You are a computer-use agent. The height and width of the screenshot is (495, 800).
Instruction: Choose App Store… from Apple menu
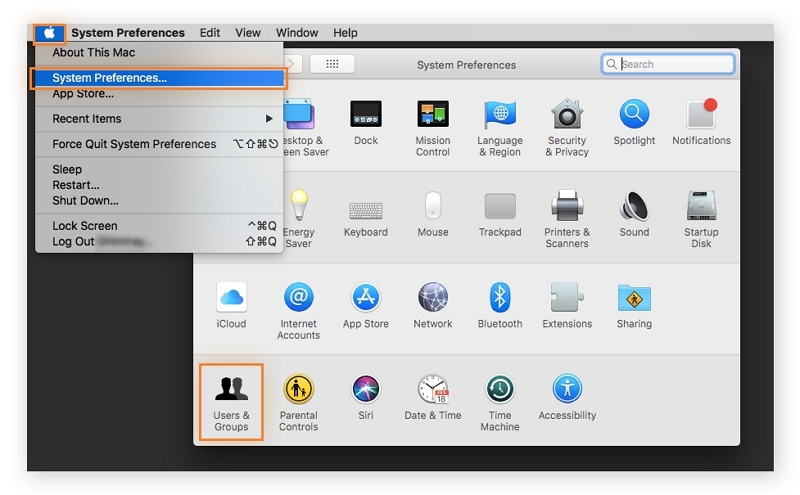(159, 94)
